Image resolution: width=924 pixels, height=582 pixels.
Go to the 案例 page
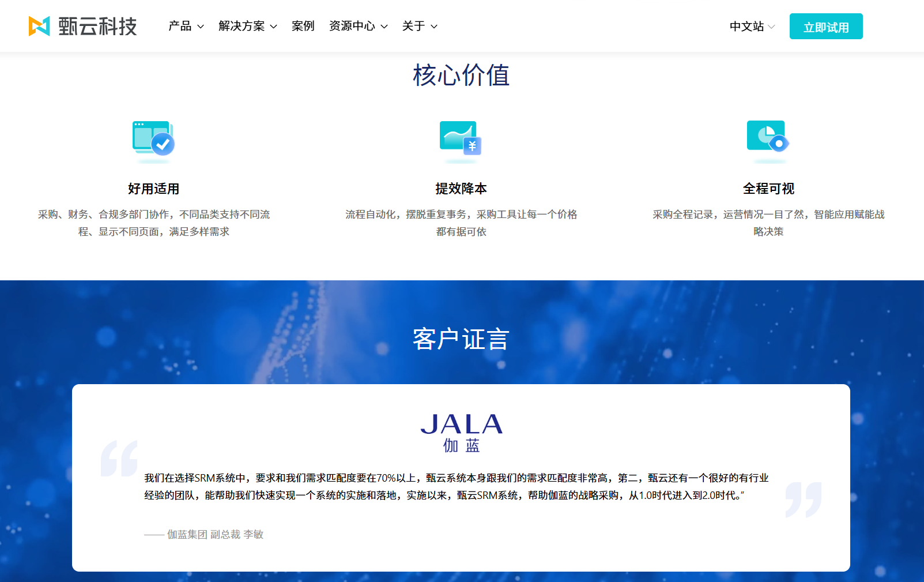[x=303, y=26]
